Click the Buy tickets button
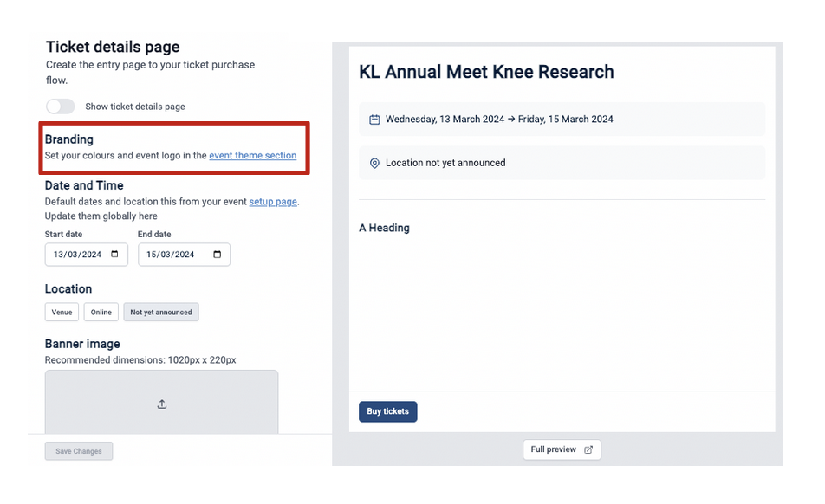825x504 pixels. coord(387,411)
